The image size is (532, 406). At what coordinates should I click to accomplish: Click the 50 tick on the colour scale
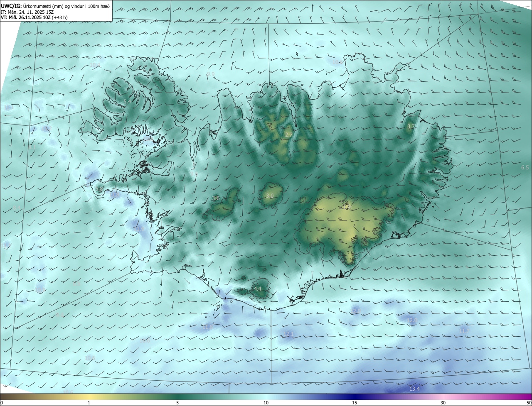(529, 403)
